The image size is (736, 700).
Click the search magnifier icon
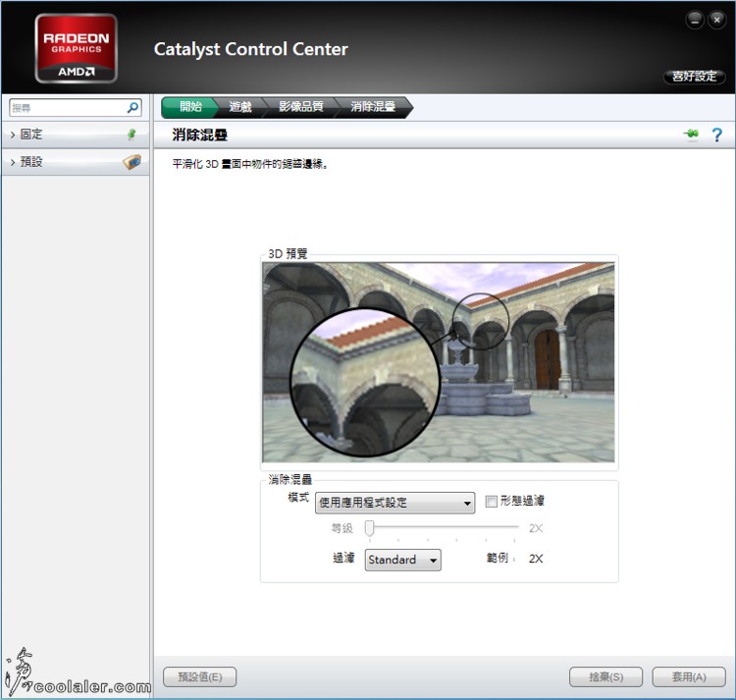click(132, 108)
